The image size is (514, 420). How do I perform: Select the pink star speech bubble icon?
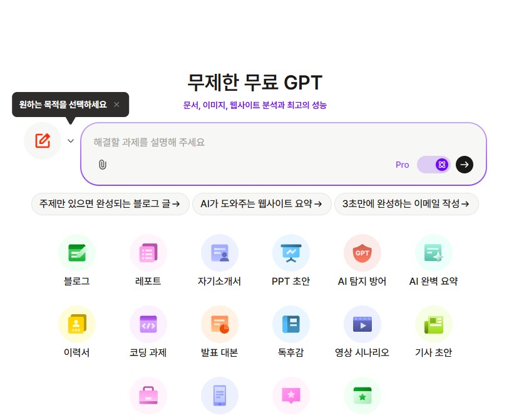[290, 396]
